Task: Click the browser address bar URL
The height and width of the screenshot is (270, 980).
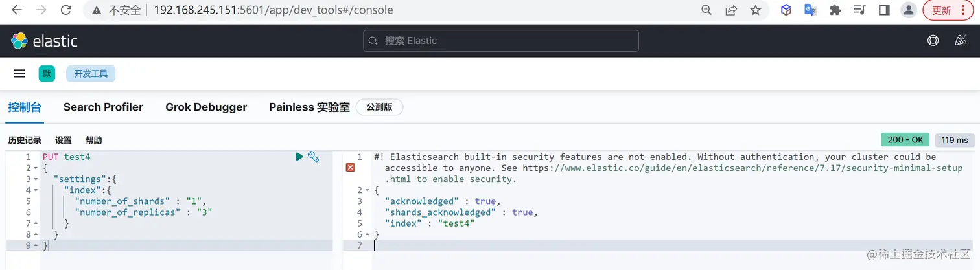Action: 274,10
